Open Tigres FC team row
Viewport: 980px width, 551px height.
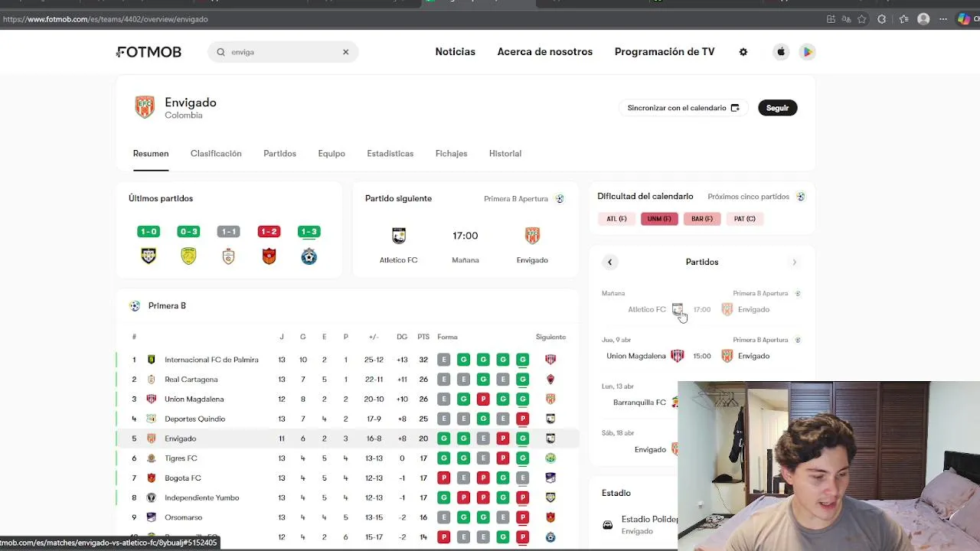pyautogui.click(x=348, y=458)
